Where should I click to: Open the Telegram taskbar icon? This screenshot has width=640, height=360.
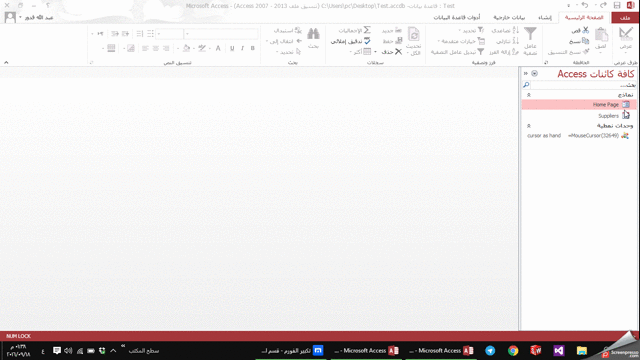pos(490,351)
